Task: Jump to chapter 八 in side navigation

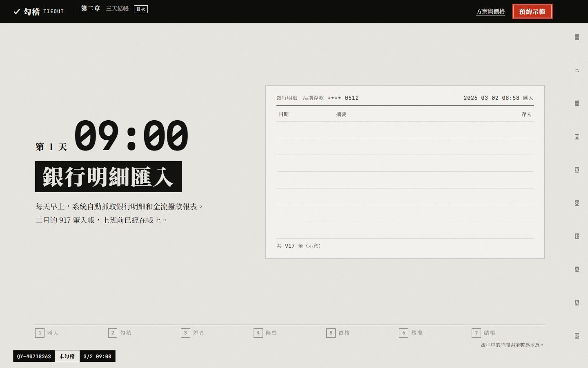Action: (577, 269)
